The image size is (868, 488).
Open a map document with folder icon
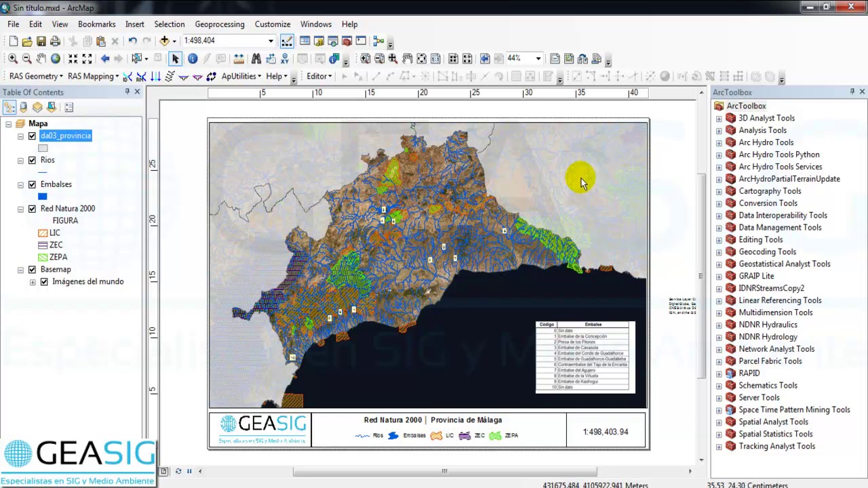pyautogui.click(x=27, y=41)
